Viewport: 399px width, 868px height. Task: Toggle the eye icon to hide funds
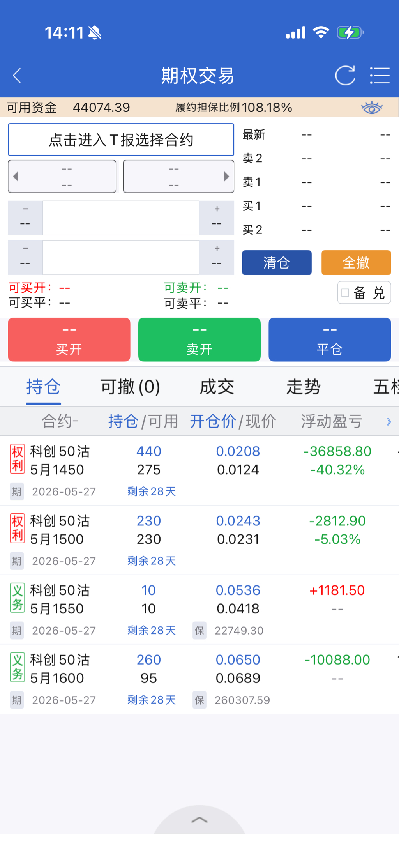point(372,107)
